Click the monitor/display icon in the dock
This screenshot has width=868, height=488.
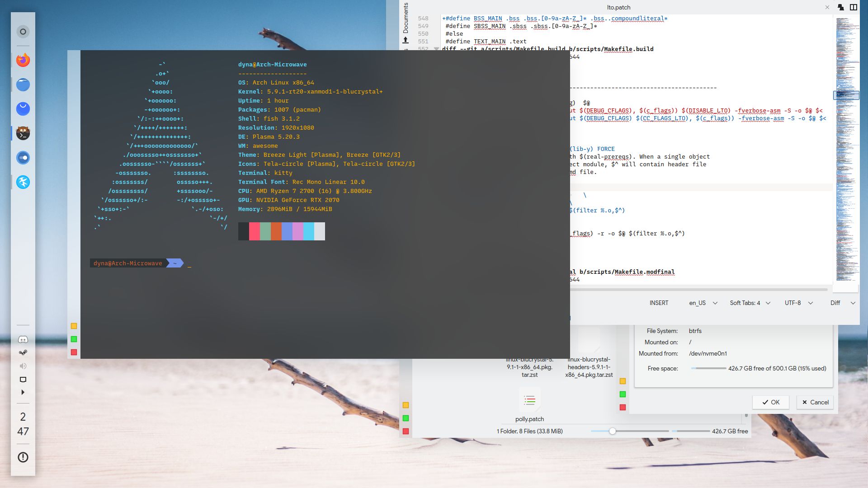coord(23,380)
